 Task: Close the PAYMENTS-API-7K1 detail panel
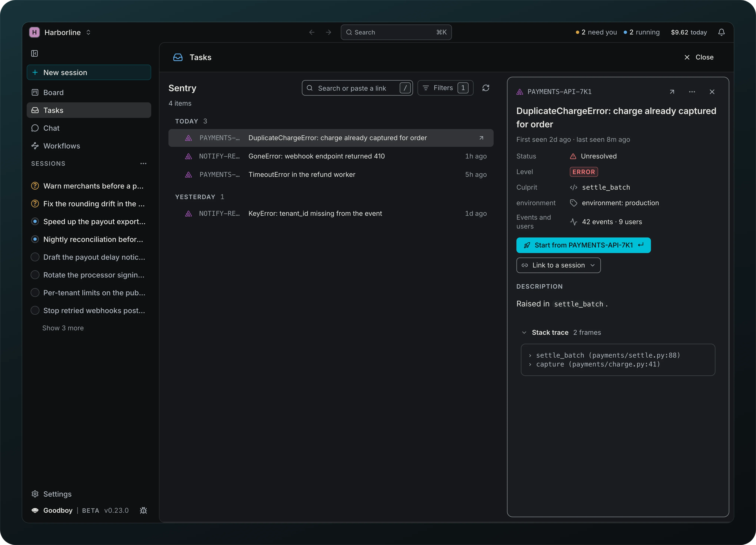(712, 92)
